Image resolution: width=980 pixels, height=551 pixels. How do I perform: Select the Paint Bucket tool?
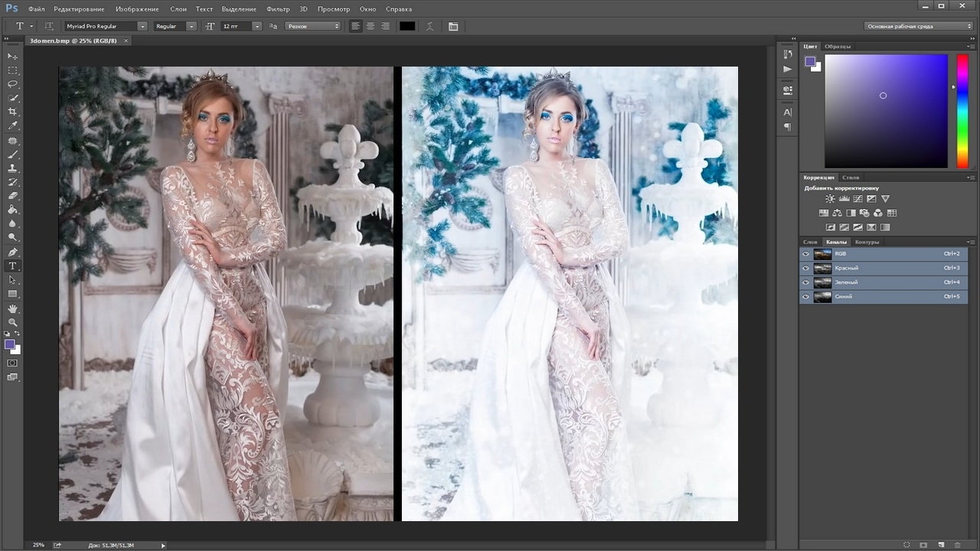pyautogui.click(x=12, y=210)
